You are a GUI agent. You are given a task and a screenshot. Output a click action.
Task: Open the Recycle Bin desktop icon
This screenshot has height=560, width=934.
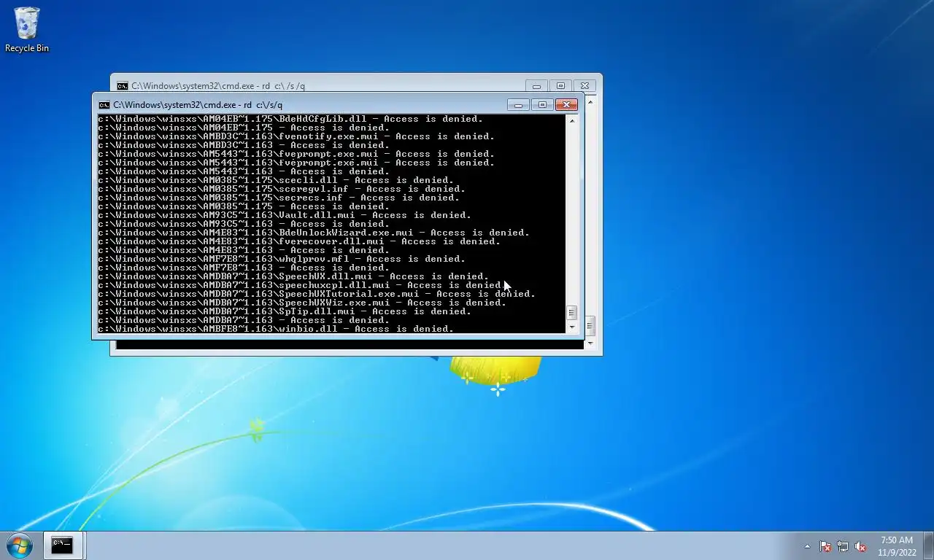click(27, 30)
